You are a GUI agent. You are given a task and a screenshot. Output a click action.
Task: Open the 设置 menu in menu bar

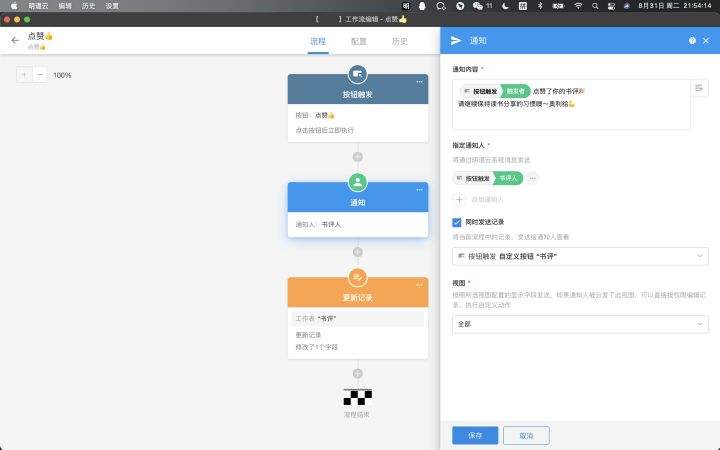(112, 6)
